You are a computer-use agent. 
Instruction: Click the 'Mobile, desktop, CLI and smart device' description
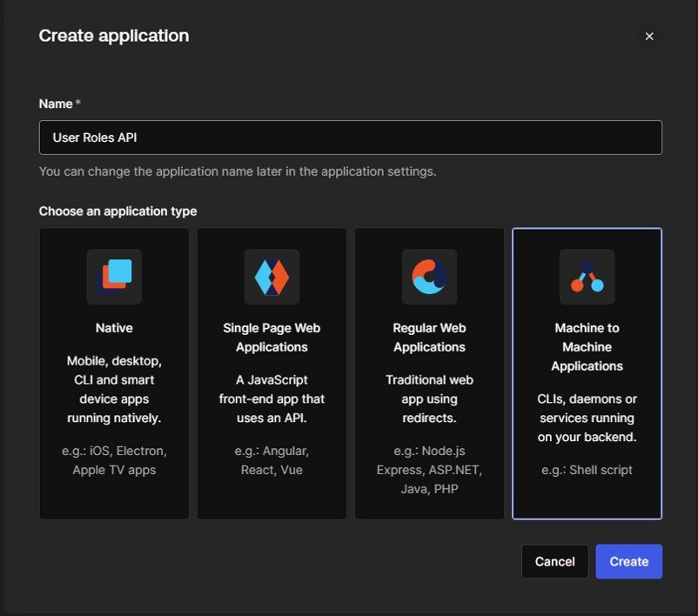[x=114, y=390]
